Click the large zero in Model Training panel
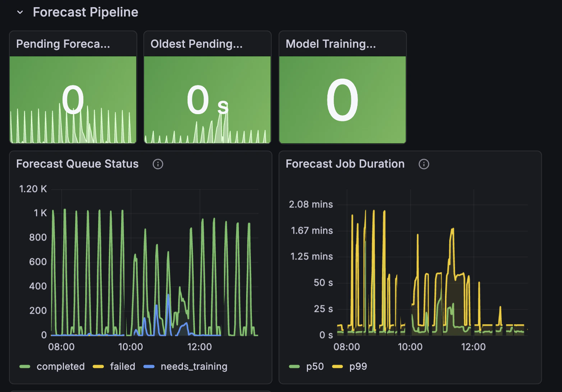Image resolution: width=562 pixels, height=392 pixels. point(342,100)
